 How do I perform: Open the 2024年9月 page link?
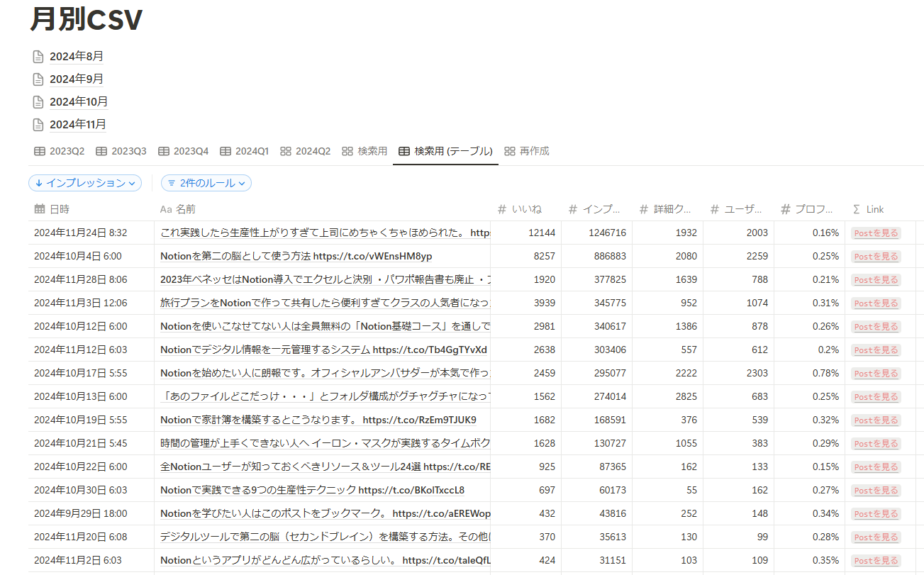tap(77, 79)
